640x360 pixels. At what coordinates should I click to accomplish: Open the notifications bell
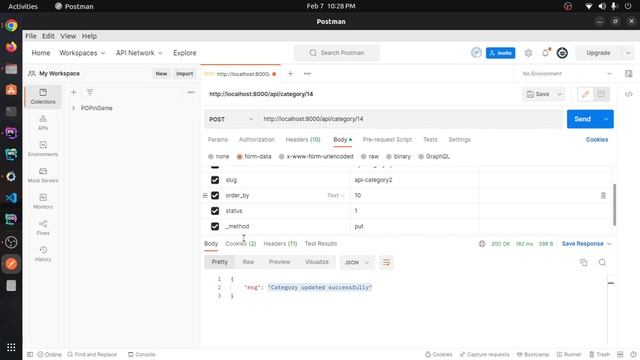545,53
